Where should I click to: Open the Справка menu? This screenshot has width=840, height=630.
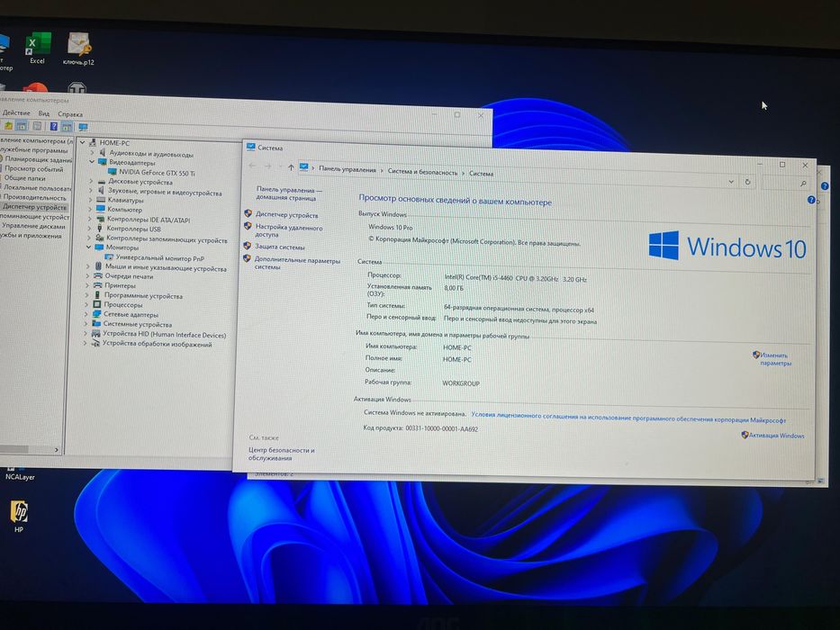coord(70,114)
